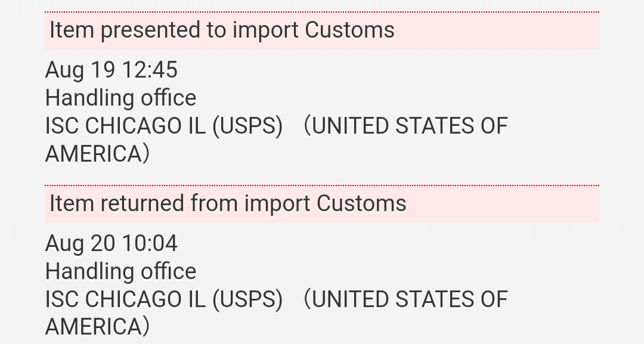Click '(USPS)' in the Aug 19 entry
The height and width of the screenshot is (344, 644).
247,126
